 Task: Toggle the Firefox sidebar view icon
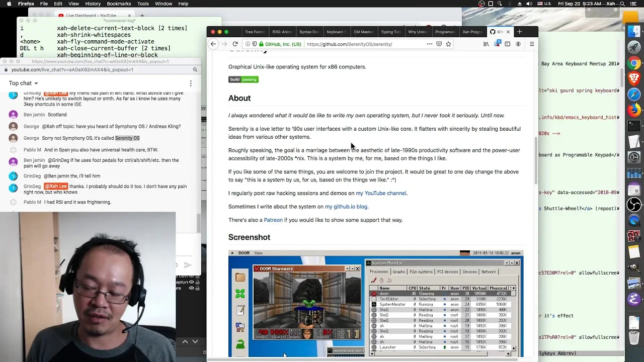click(x=507, y=44)
